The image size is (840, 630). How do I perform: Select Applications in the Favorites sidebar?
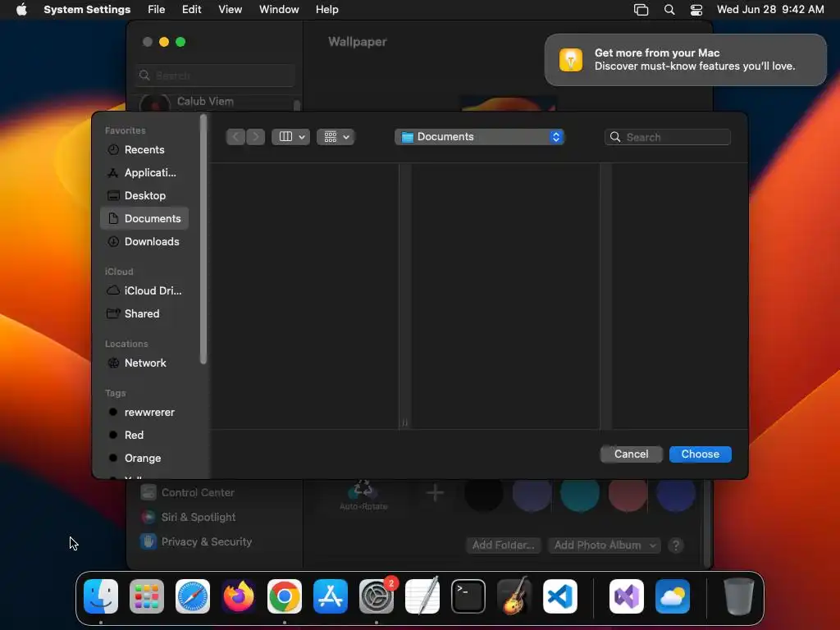tap(144, 173)
